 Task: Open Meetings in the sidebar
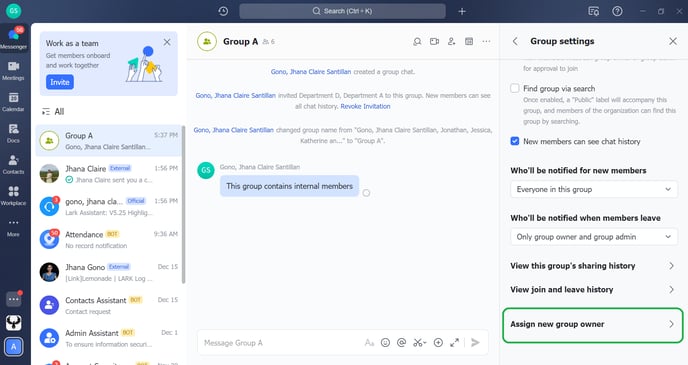coord(13,71)
